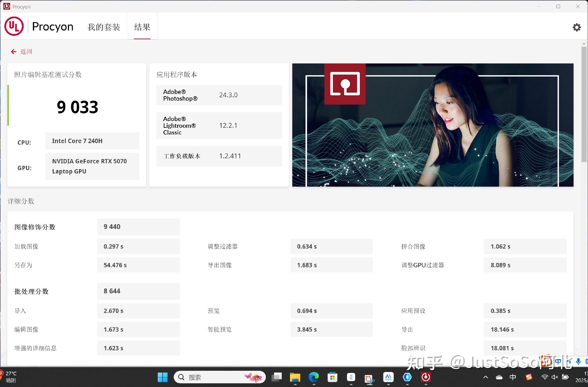Unmute audio via the speaker icon

tap(555, 377)
